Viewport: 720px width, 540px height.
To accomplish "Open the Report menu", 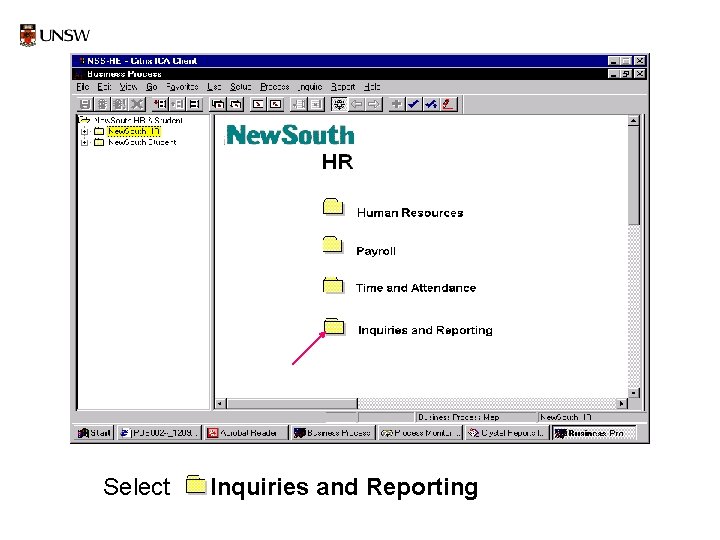I will point(343,87).
